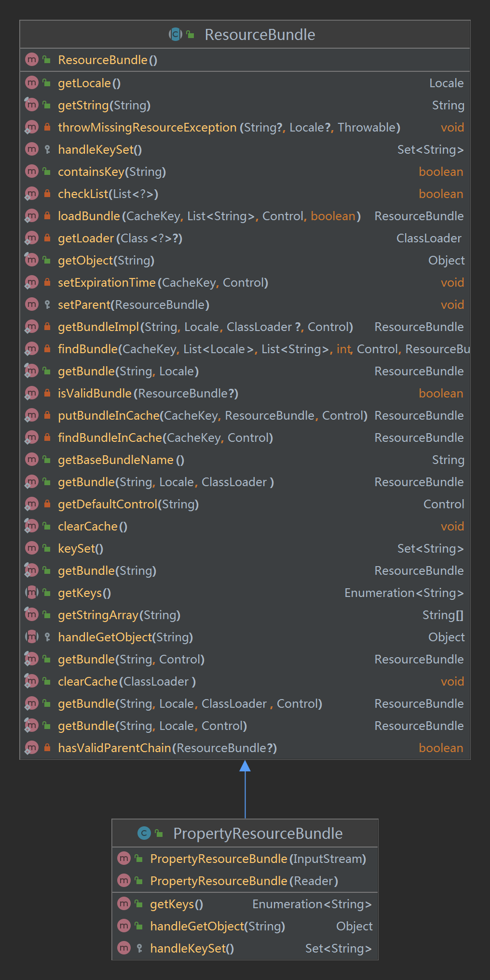Click the lock icon beside getDefaultControl(String)
The image size is (490, 980).
47,504
